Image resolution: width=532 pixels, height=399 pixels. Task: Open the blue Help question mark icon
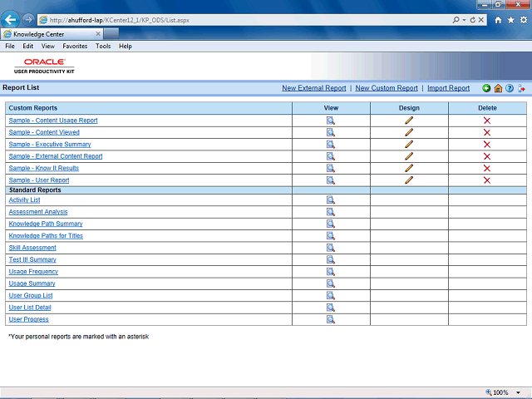point(510,88)
